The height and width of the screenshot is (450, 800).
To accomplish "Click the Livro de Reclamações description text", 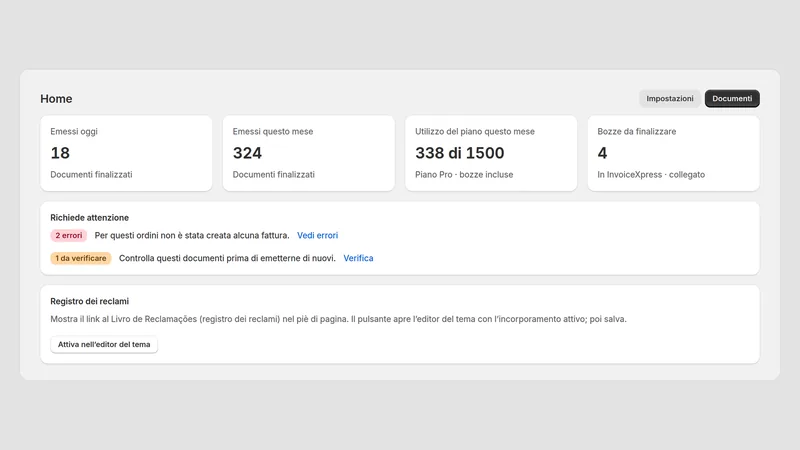I will [x=338, y=319].
